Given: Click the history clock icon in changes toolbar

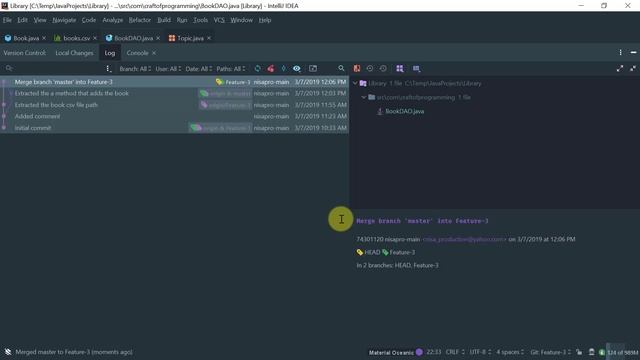Looking at the screenshot, I should [x=383, y=69].
